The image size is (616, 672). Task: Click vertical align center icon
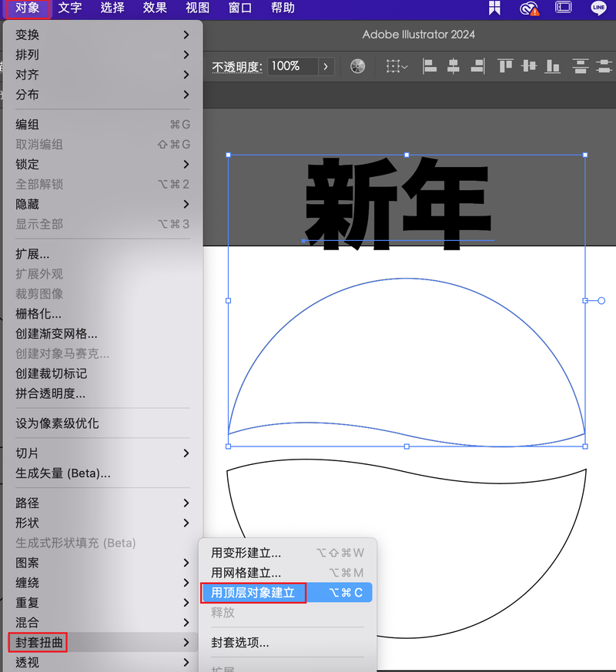(528, 66)
